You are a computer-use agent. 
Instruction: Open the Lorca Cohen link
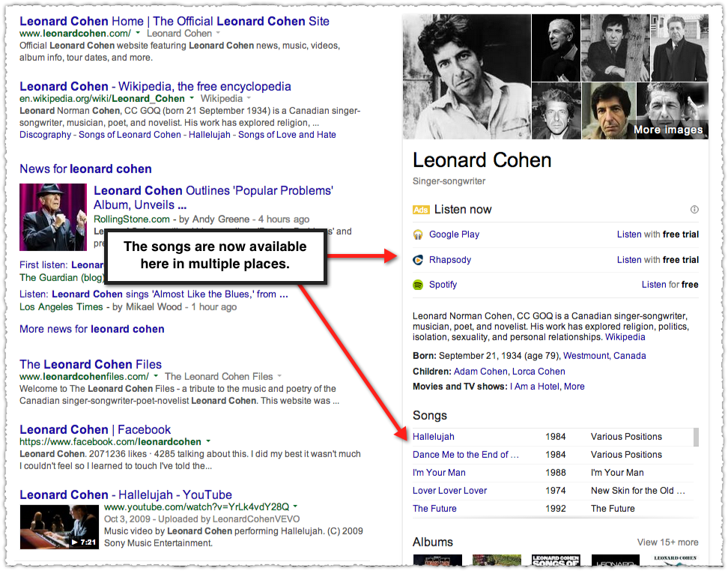pyautogui.click(x=539, y=372)
